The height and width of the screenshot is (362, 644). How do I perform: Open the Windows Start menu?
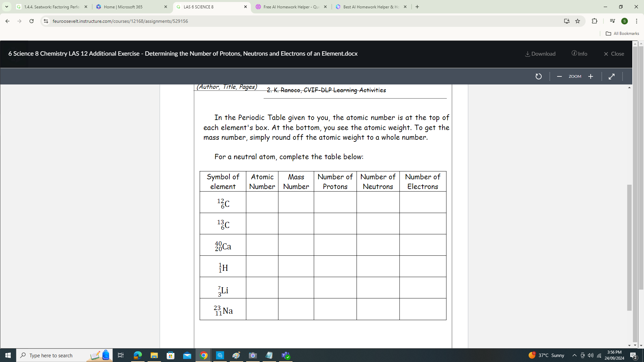point(8,355)
